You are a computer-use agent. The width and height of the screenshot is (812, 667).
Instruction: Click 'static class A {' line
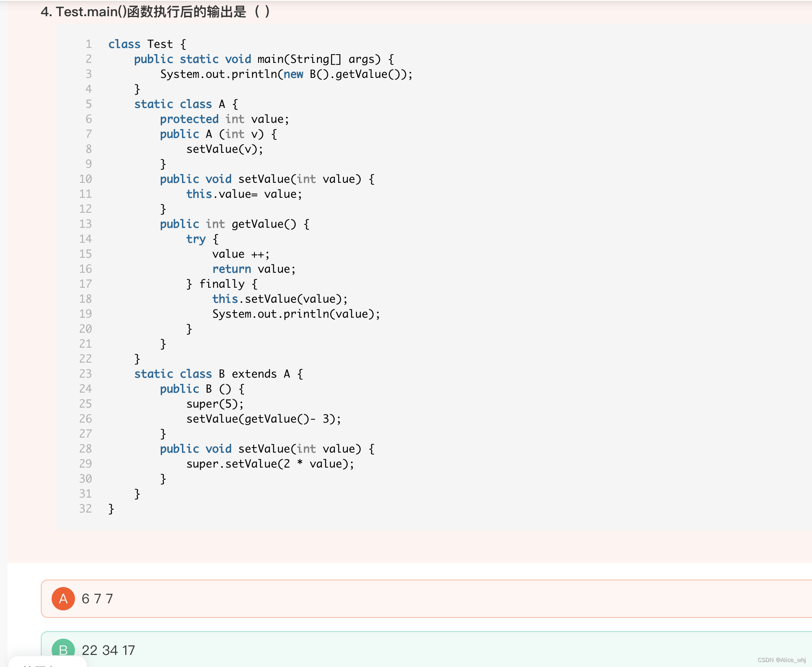[x=186, y=104]
